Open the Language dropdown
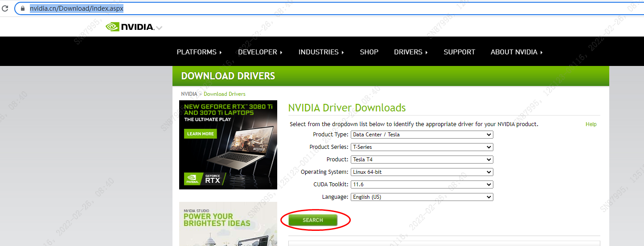Screen dimensions: 644x246 tap(422, 197)
